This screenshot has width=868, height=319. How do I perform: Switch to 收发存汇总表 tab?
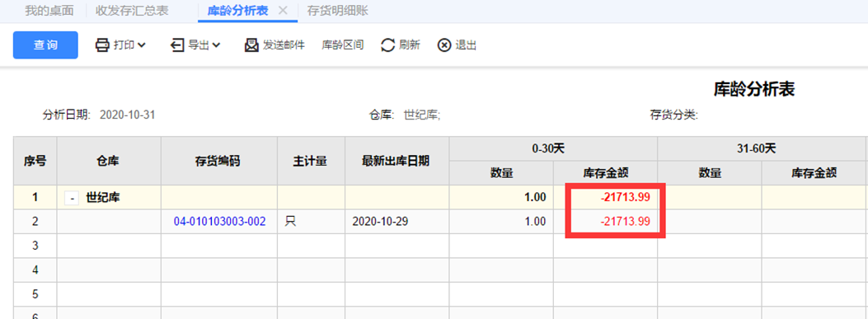coord(132,11)
